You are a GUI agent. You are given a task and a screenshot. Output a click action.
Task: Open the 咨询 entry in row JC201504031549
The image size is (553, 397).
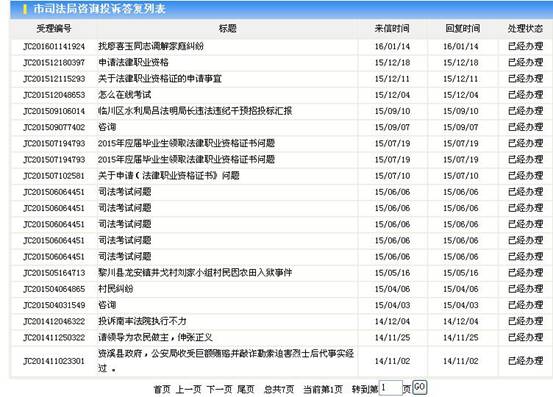click(x=107, y=305)
